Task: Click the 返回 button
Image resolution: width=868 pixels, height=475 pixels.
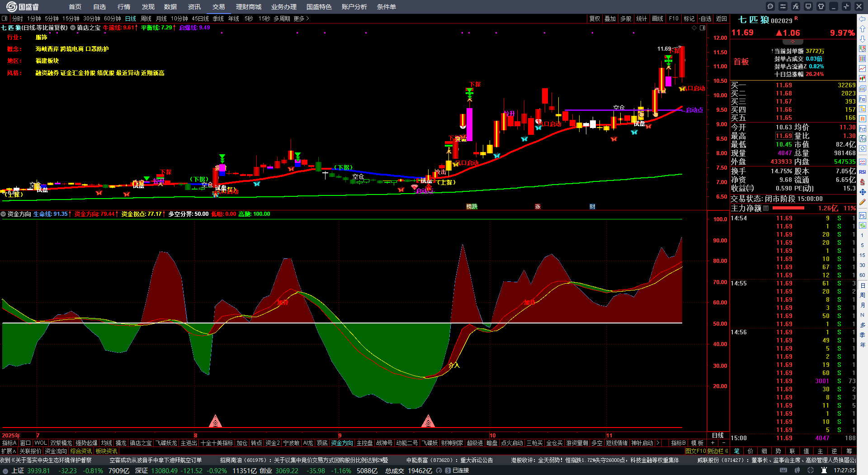Action: click(x=722, y=19)
